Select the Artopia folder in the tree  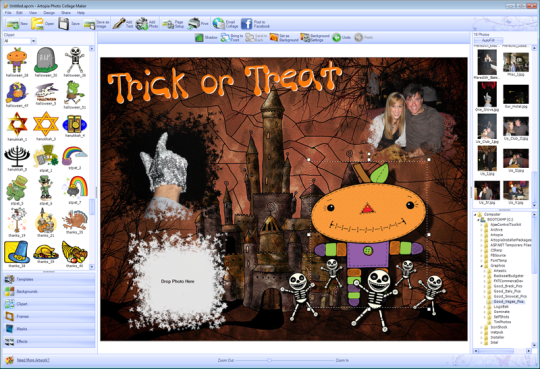(497, 235)
